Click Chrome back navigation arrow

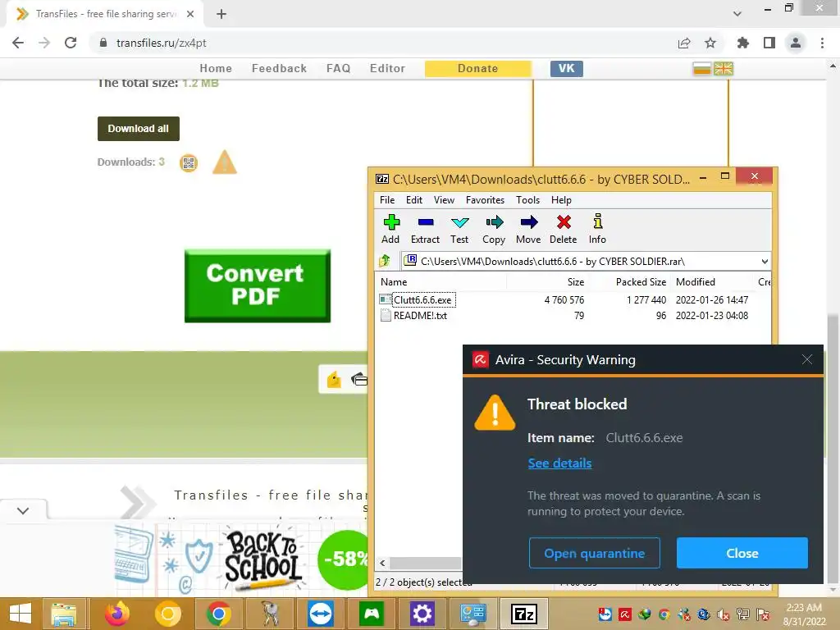18,43
